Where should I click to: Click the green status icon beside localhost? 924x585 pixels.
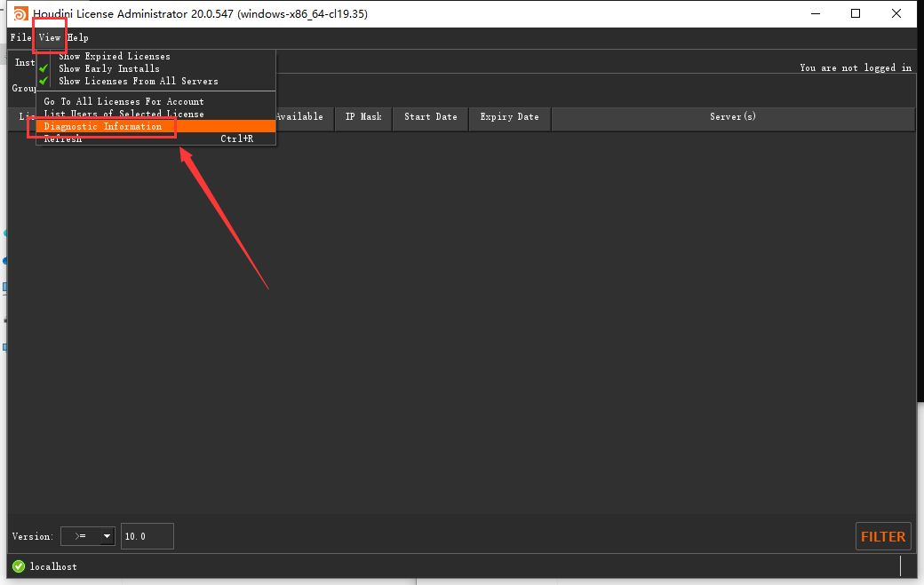[18, 566]
